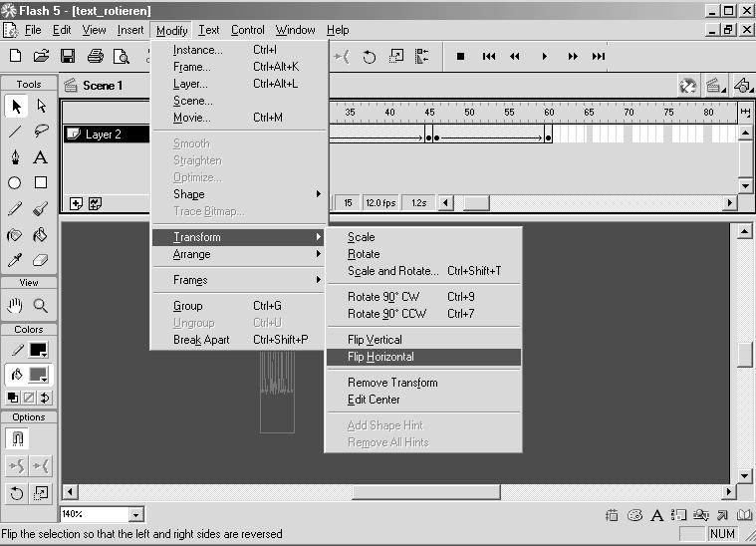This screenshot has height=546, width=756.
Task: Click the Scale icon in main toolbar
Action: point(396,57)
